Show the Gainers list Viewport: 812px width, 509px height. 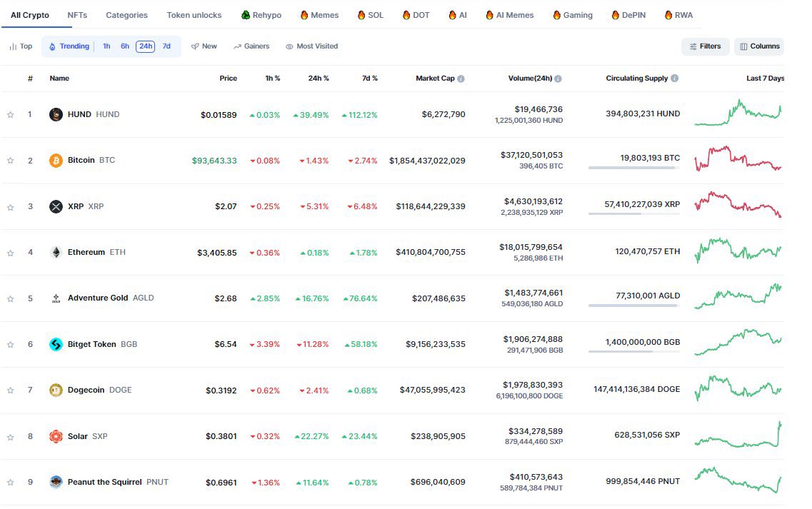(251, 46)
